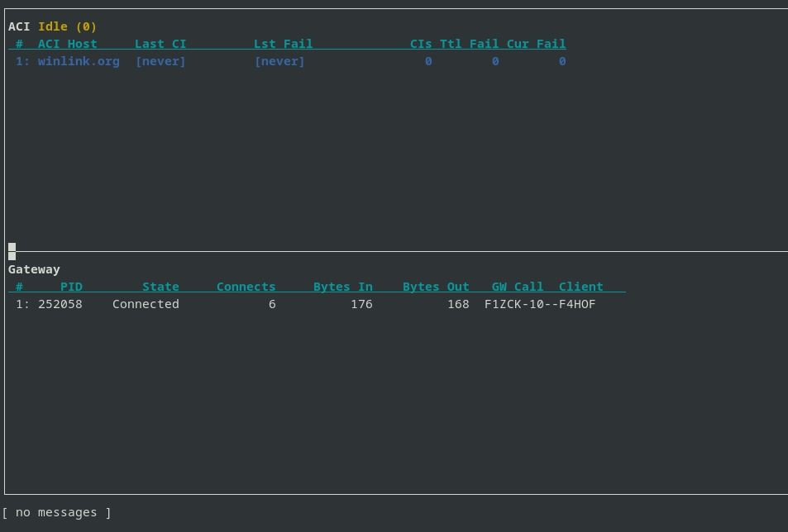Select the ACI Host column header
This screenshot has height=532, width=788.
[67, 44]
